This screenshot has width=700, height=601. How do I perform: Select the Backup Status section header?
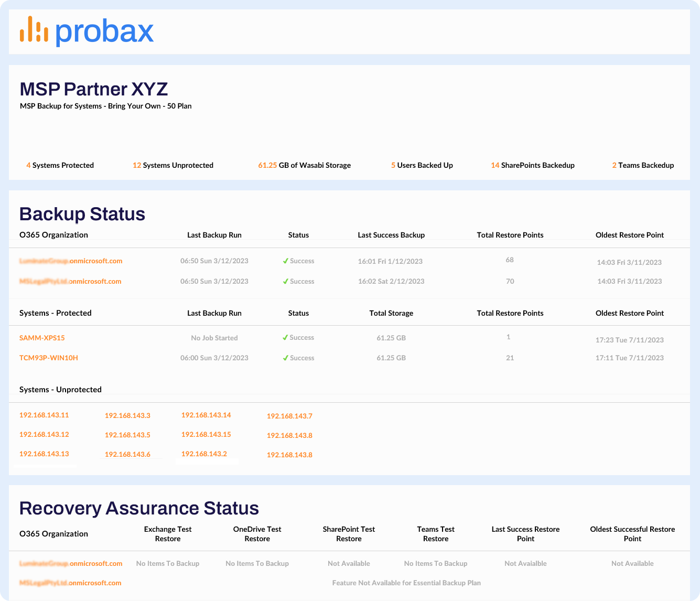click(x=82, y=214)
